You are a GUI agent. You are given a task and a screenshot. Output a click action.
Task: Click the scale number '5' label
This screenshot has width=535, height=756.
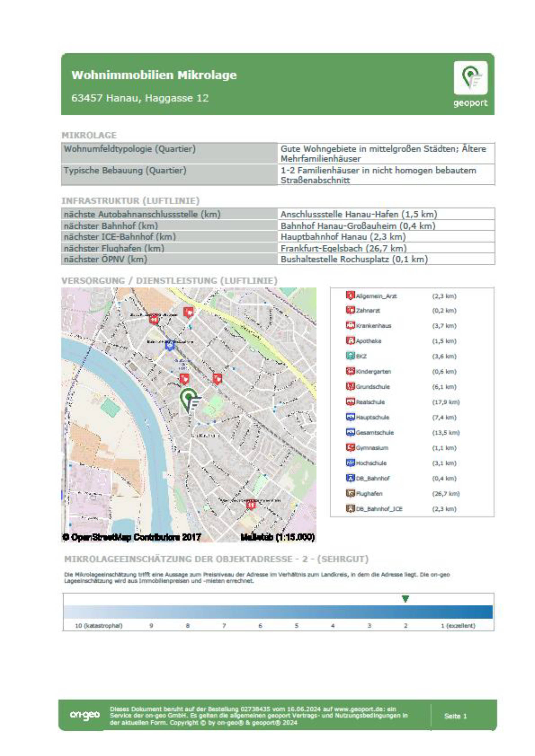(x=296, y=626)
